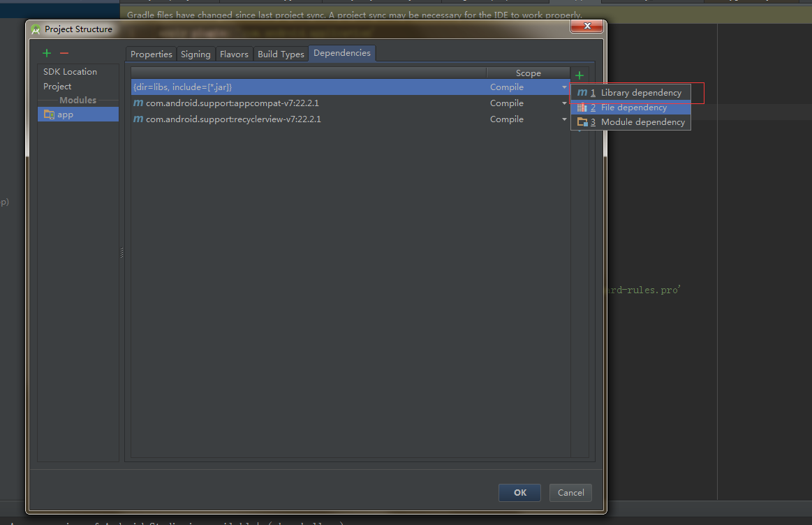Click the green plus to add dependency
Image resolution: width=812 pixels, height=525 pixels.
click(580, 75)
